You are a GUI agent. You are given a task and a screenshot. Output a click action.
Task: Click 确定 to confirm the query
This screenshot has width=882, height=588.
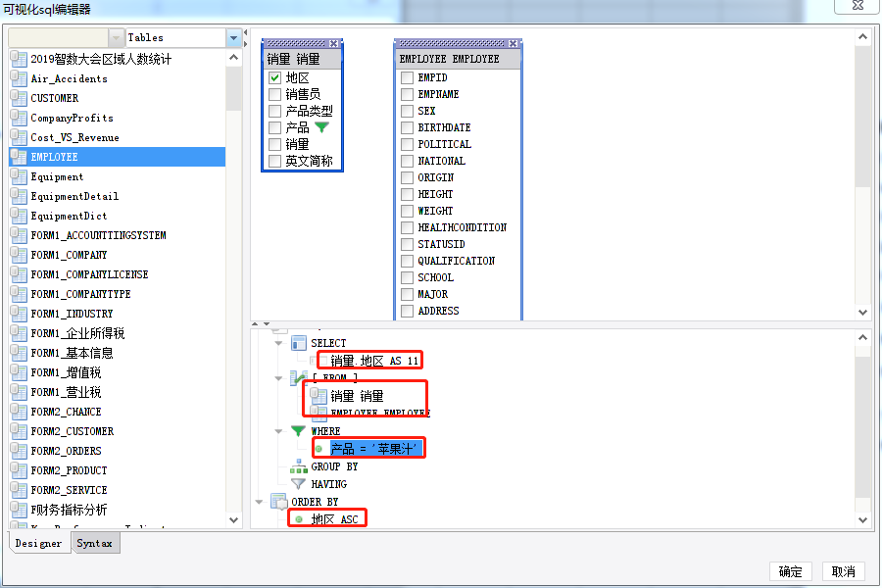pyautogui.click(x=790, y=571)
